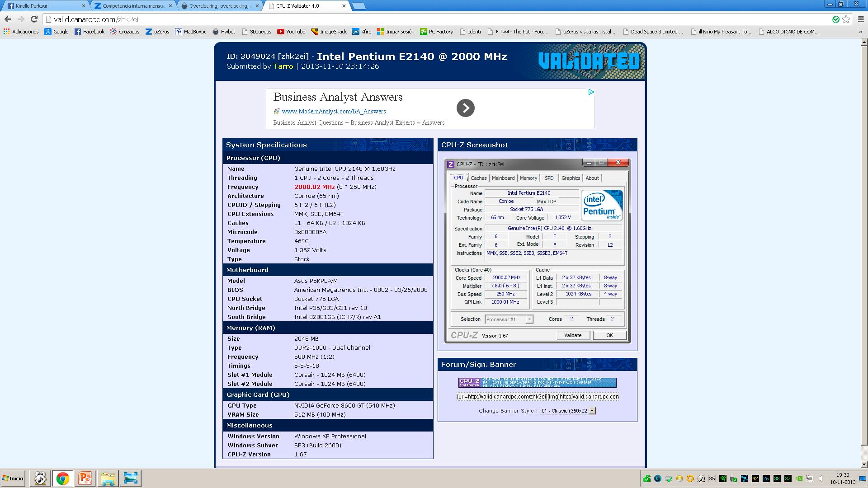This screenshot has height=488, width=868.
Task: Open the Aplicaciones apps shortcut
Action: pyautogui.click(x=21, y=32)
